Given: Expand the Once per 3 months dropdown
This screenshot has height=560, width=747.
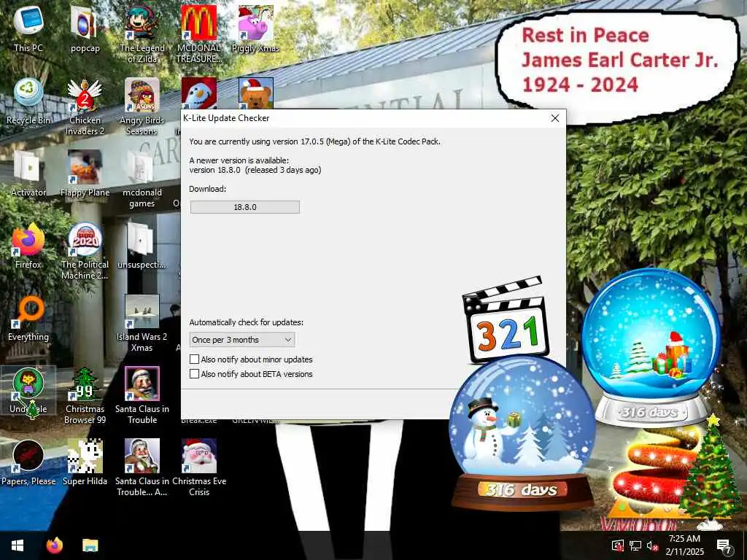Looking at the screenshot, I should pyautogui.click(x=242, y=340).
